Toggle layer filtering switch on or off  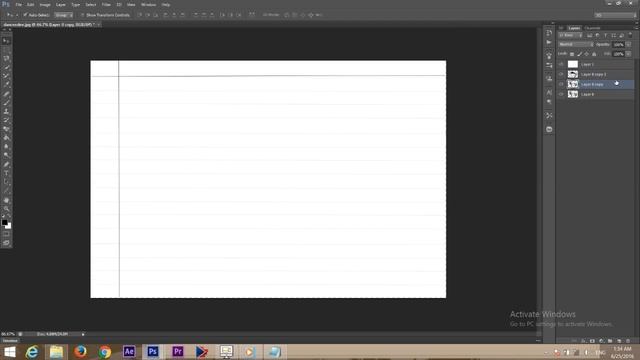point(630,36)
